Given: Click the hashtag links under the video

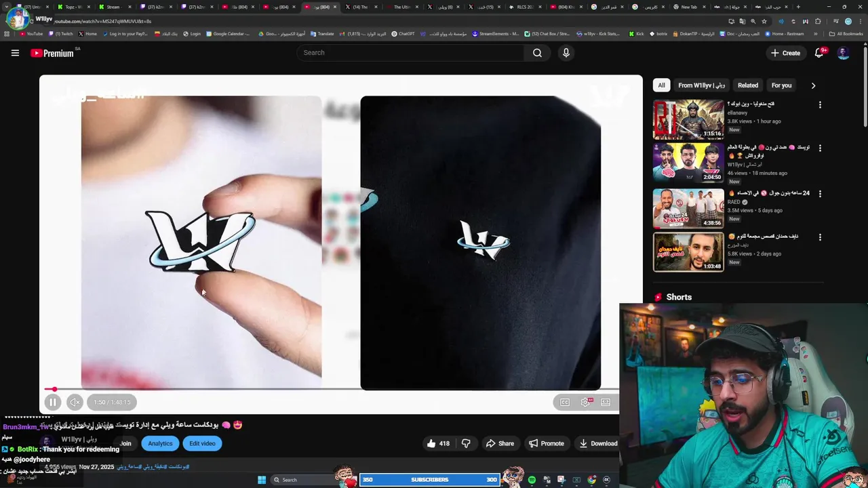Looking at the screenshot, I should point(153,467).
